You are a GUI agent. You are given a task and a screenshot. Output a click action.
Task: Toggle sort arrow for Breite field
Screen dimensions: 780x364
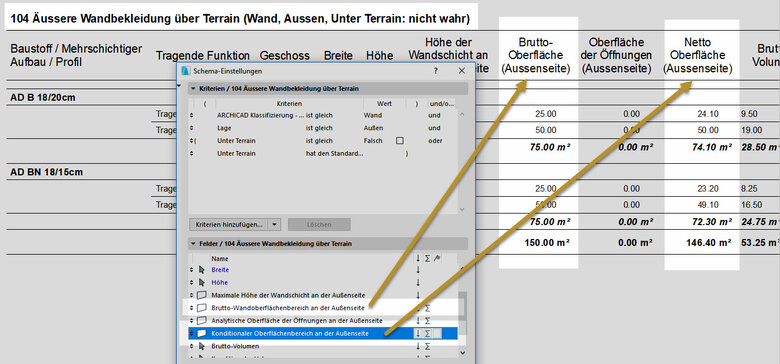point(418,270)
